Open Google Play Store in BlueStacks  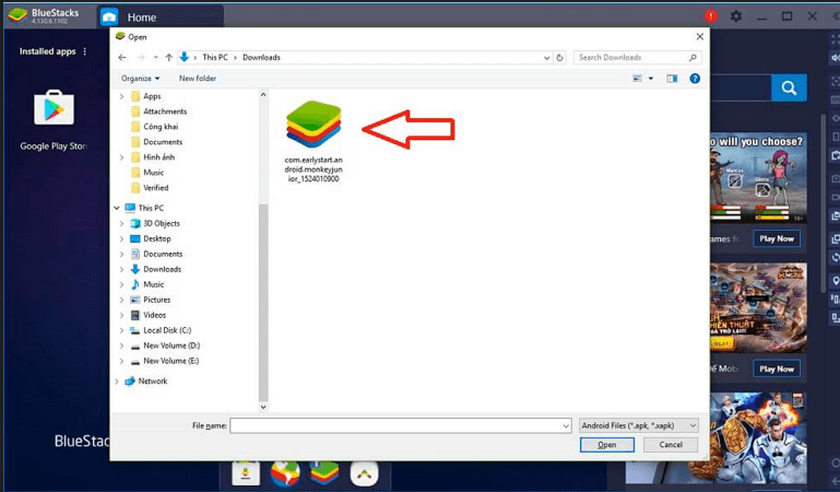click(54, 120)
